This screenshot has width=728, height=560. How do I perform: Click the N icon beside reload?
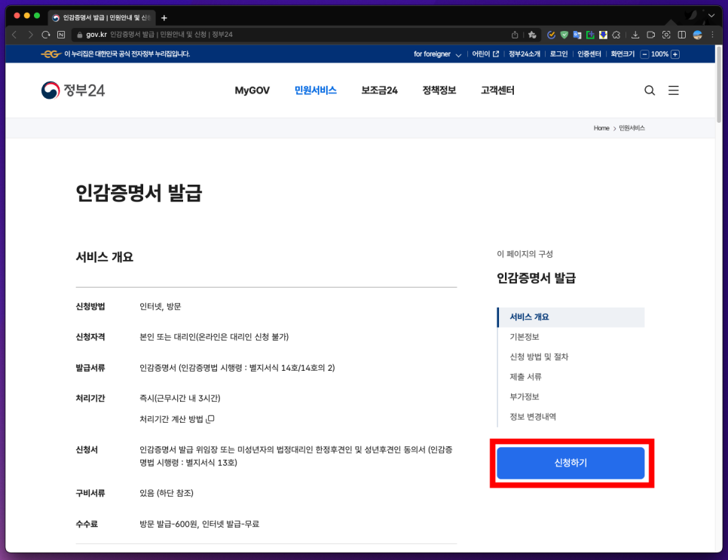coord(61,35)
